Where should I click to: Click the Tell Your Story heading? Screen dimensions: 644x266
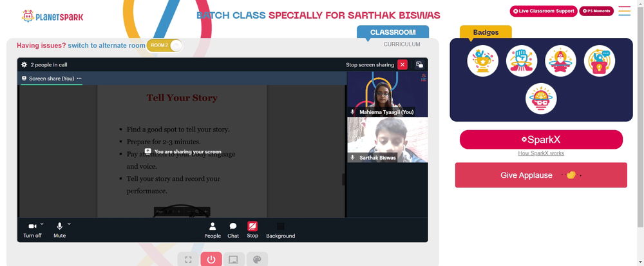pos(182,98)
